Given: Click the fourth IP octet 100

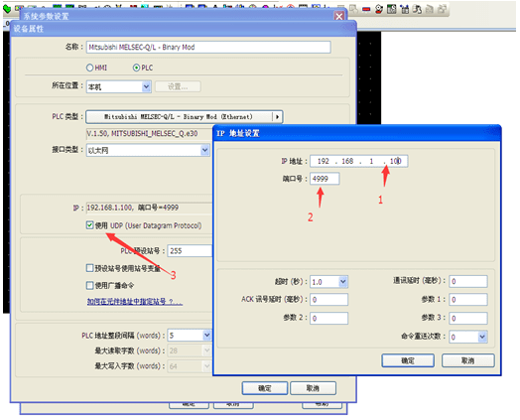Looking at the screenshot, I should pos(396,161).
